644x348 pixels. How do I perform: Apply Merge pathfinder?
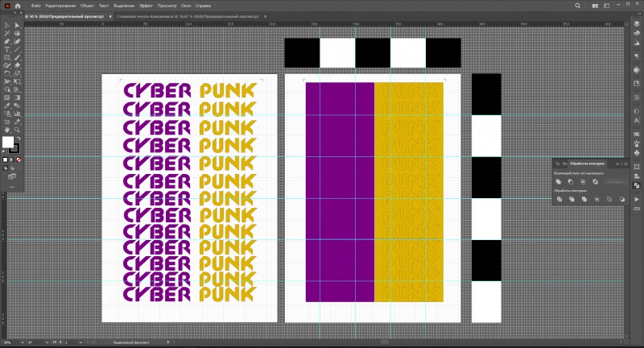(584, 199)
